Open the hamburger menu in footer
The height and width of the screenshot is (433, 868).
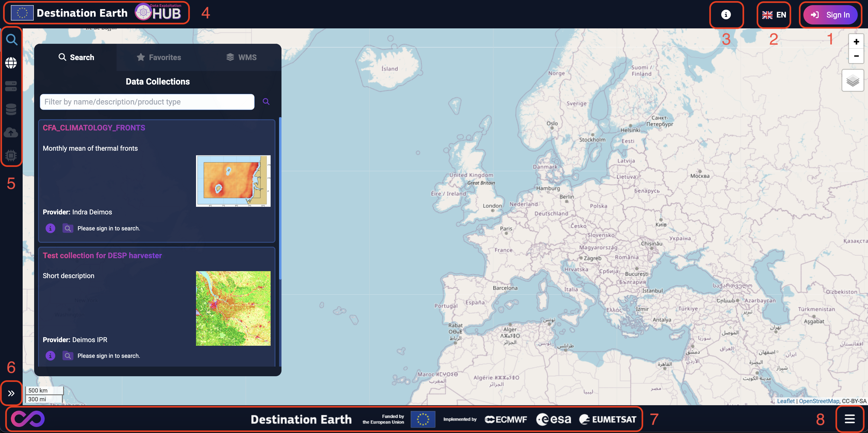point(850,419)
